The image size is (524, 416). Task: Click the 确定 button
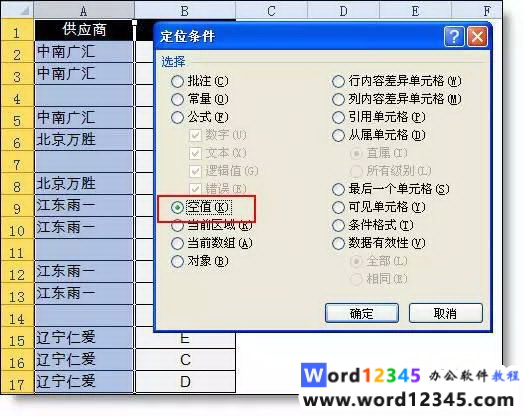(x=362, y=313)
